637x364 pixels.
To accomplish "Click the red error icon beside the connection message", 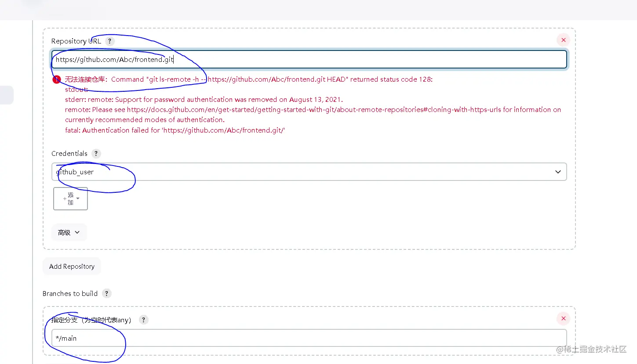I will pyautogui.click(x=57, y=79).
